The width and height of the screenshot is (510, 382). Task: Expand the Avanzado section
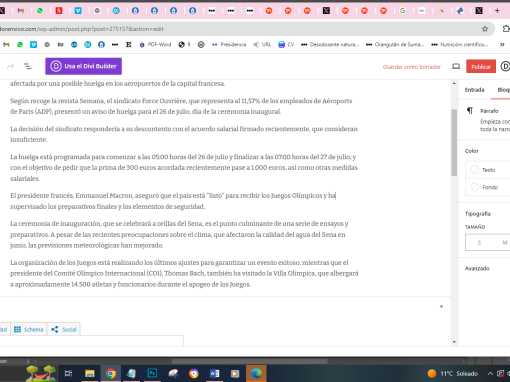(x=477, y=268)
